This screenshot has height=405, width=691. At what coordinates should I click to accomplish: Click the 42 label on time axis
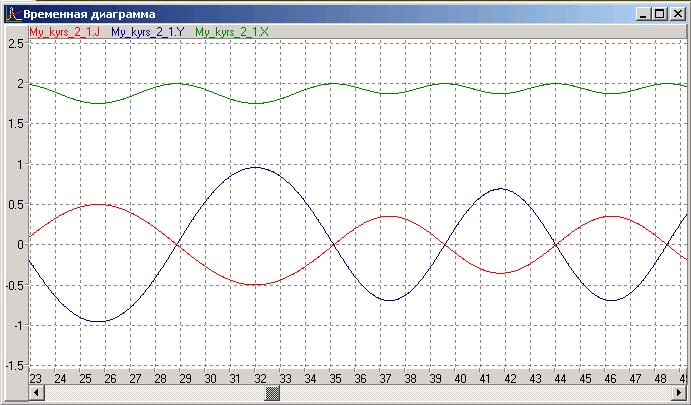coord(510,379)
